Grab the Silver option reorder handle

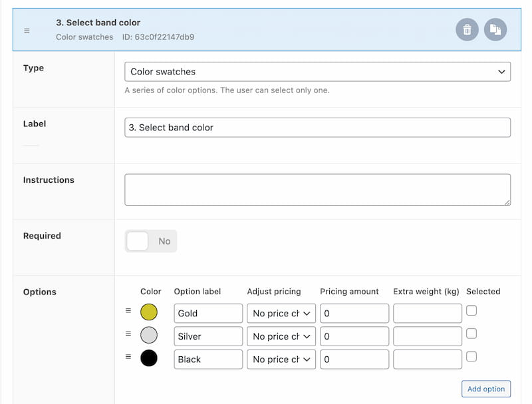[x=128, y=334]
